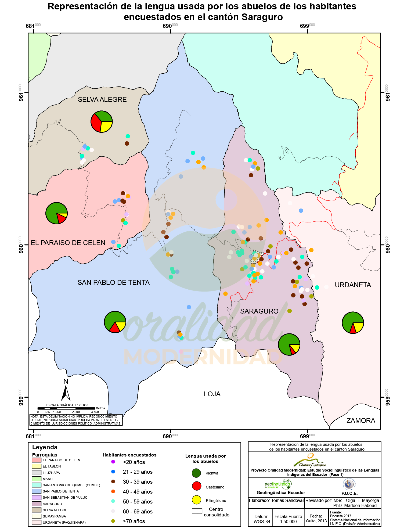Select the purple dot in the legend

[x=113, y=462]
